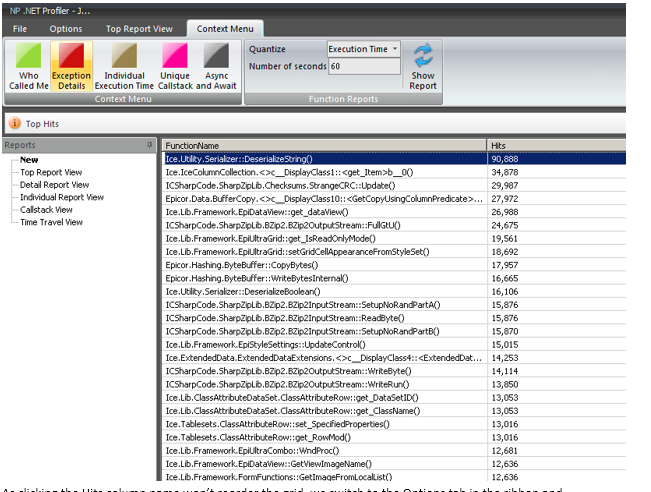Click the 34,878 hits cell
The height and width of the screenshot is (492, 651).
(x=557, y=172)
